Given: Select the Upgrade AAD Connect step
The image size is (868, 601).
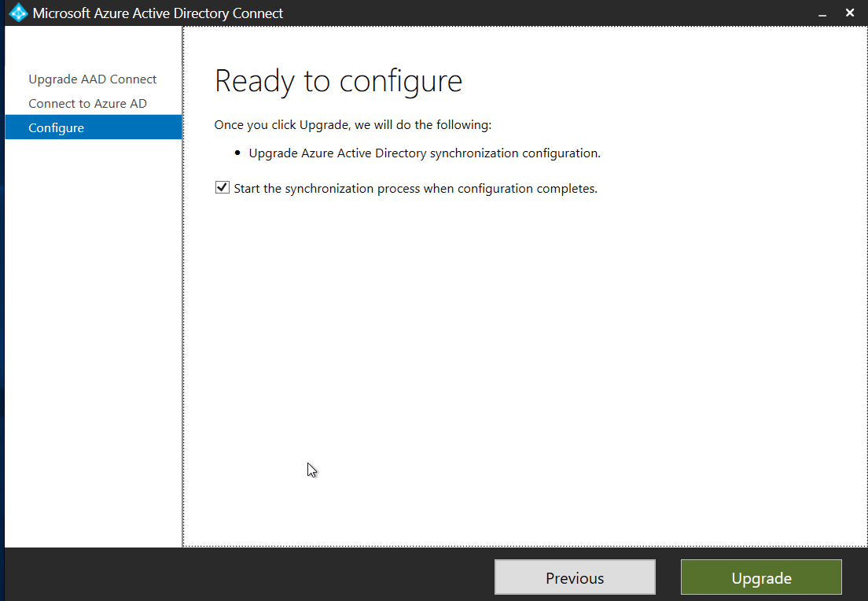Looking at the screenshot, I should point(92,79).
